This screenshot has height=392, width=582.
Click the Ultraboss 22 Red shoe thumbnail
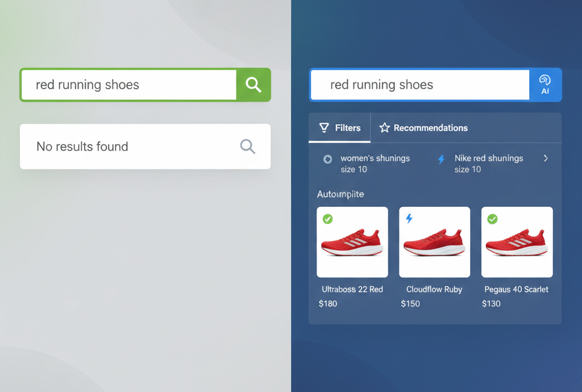pos(352,242)
